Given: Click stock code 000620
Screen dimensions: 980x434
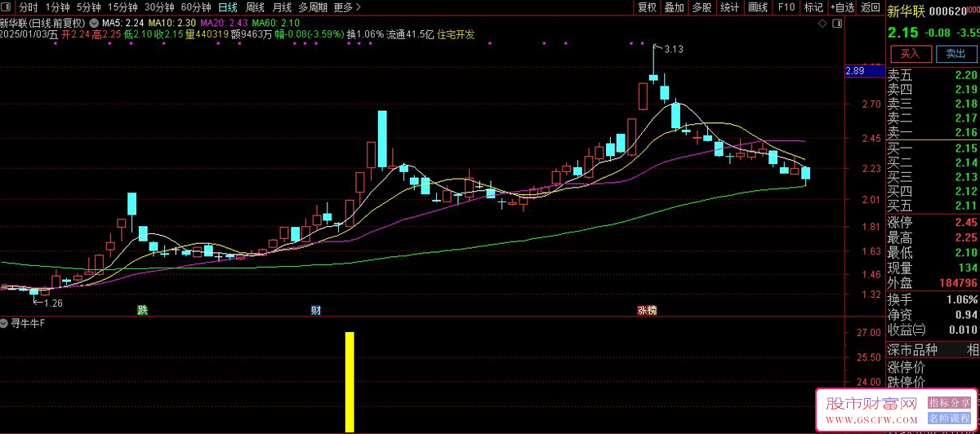Looking at the screenshot, I should coord(949,10).
